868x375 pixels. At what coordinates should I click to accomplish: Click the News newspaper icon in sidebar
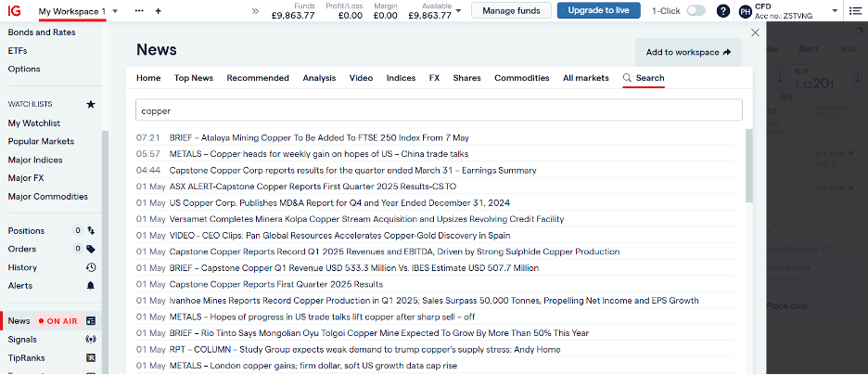pyautogui.click(x=91, y=321)
